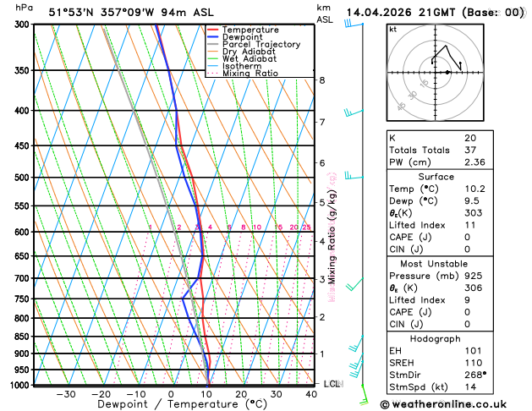Screen dimensions: 532x411
Task: Click the Dewpoint / Temperature (°C) axis title
Action: [x=183, y=404]
